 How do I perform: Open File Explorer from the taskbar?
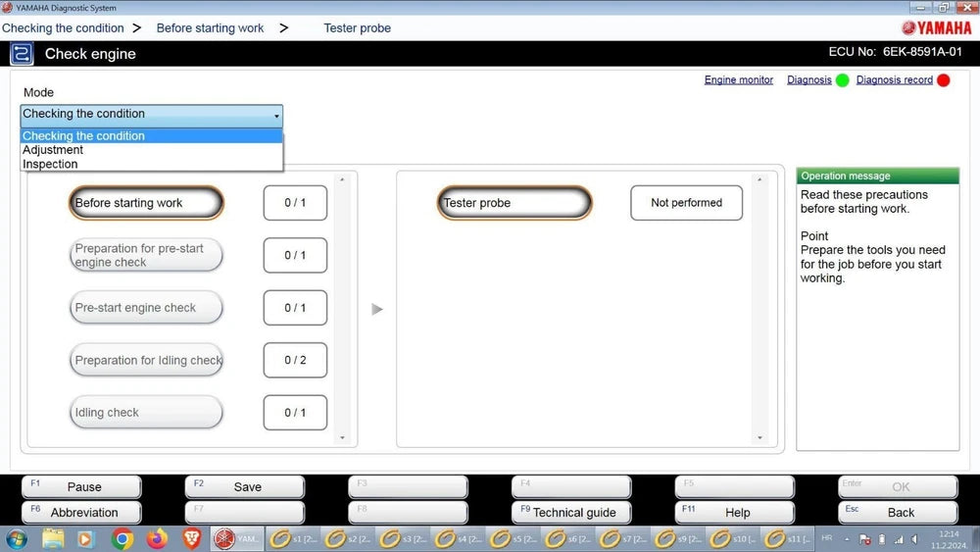pyautogui.click(x=53, y=539)
